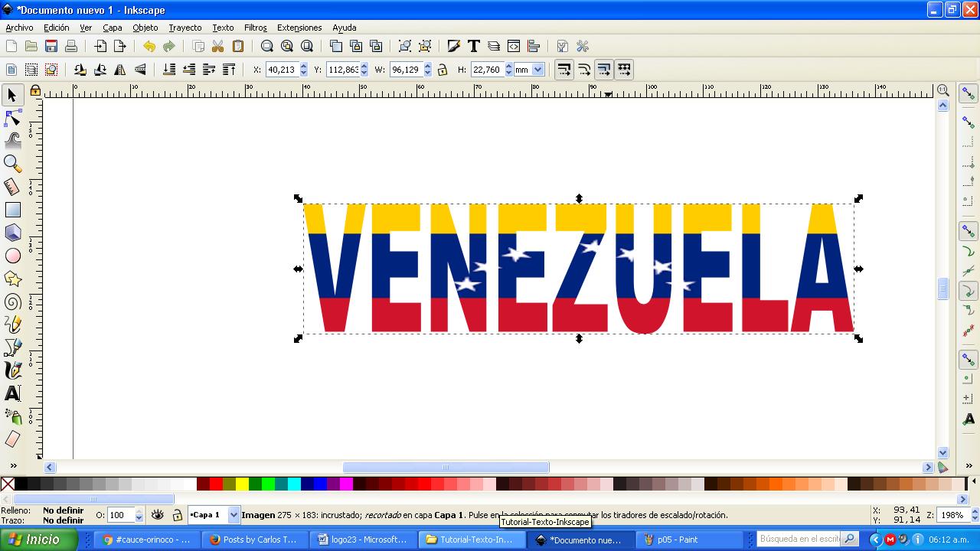Screen dimensions: 980x551
Task: Select the Star and polygon tool
Action: (x=12, y=279)
